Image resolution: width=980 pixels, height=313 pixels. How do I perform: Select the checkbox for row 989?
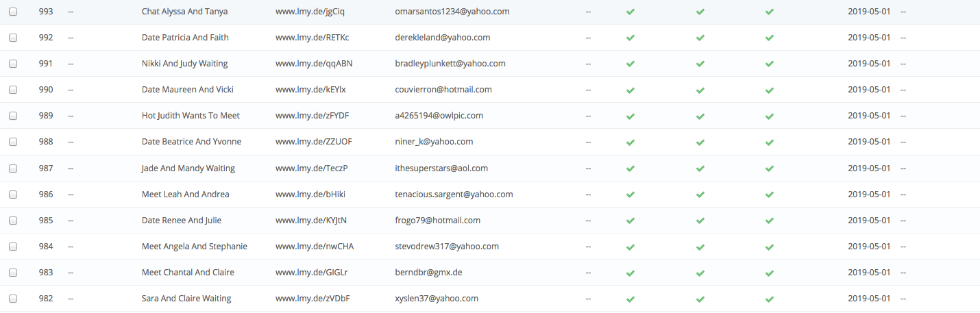click(x=13, y=116)
